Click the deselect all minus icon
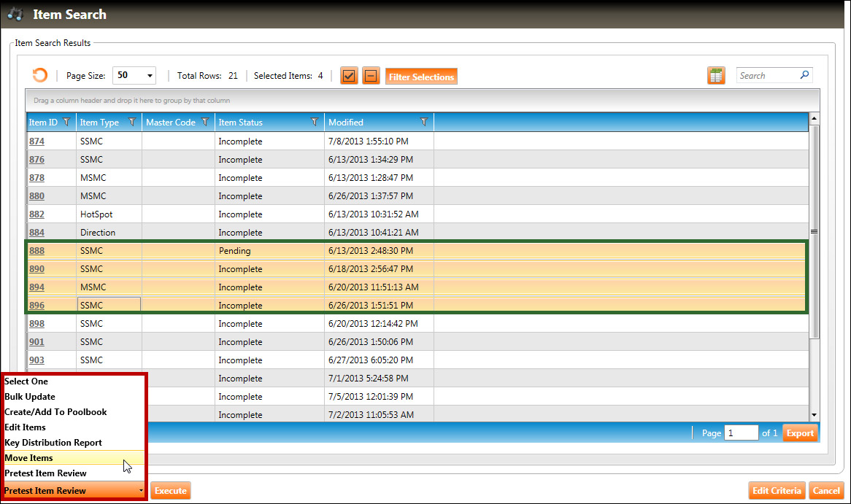This screenshot has width=851, height=504. click(371, 76)
